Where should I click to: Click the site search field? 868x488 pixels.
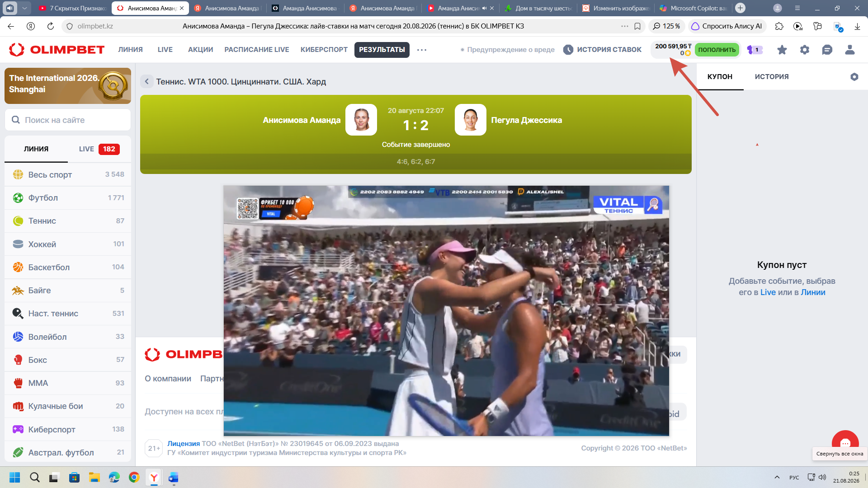tap(68, 120)
